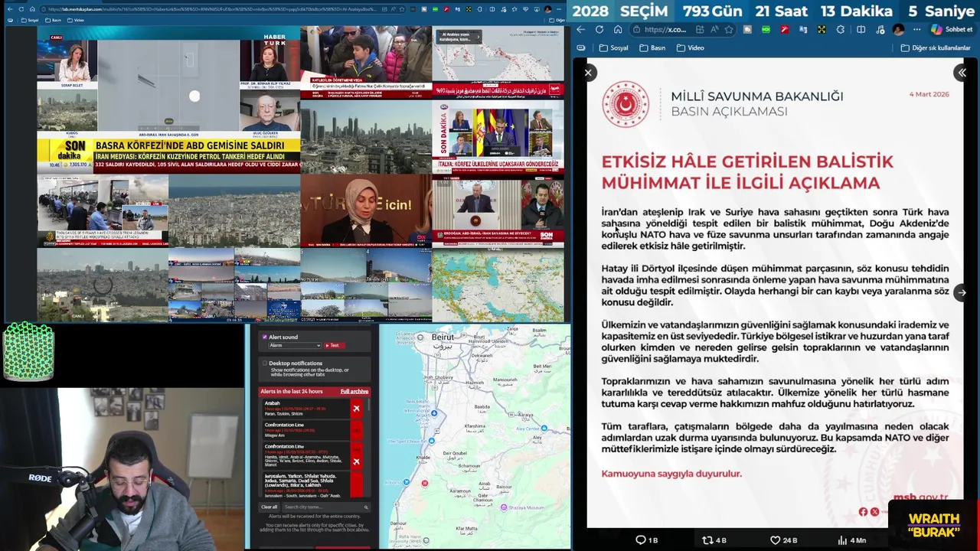
Task: Click Aley Center marker on map
Action: tap(544, 429)
